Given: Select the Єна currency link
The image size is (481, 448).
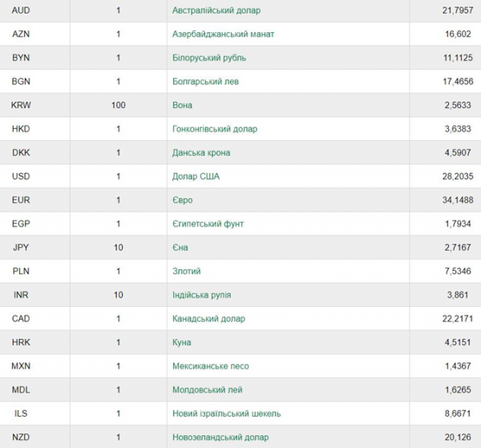Looking at the screenshot, I should [180, 248].
